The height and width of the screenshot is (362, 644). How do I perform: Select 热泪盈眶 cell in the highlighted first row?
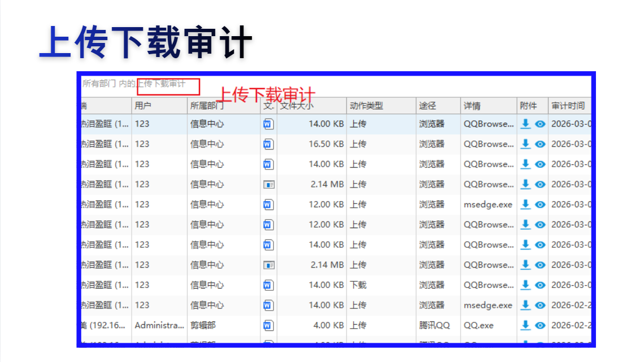point(106,124)
